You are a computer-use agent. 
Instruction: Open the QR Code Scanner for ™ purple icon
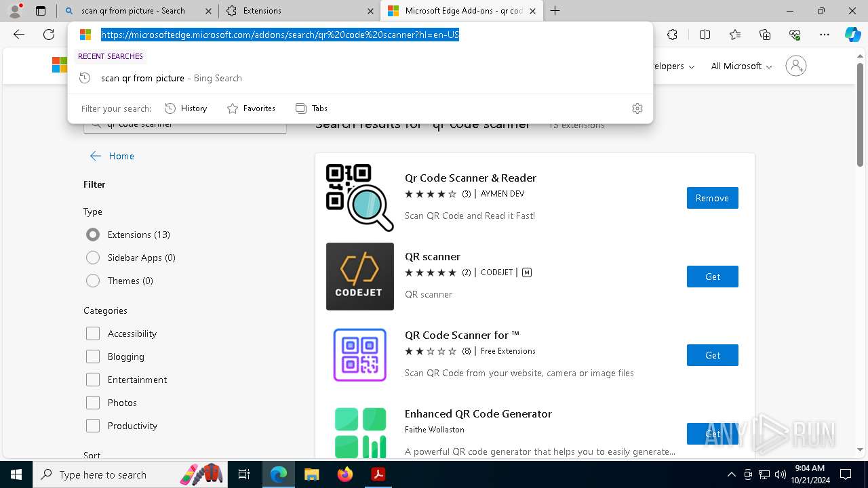coord(360,355)
